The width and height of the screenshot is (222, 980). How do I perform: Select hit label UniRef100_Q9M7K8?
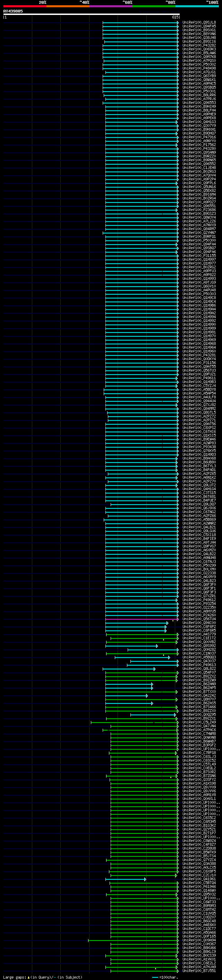pos(199,57)
